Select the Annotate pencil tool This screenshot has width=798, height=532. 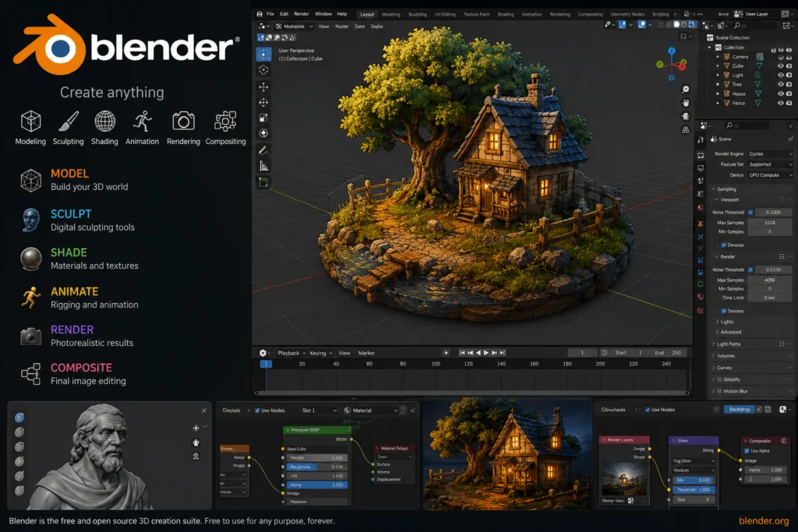pyautogui.click(x=263, y=150)
